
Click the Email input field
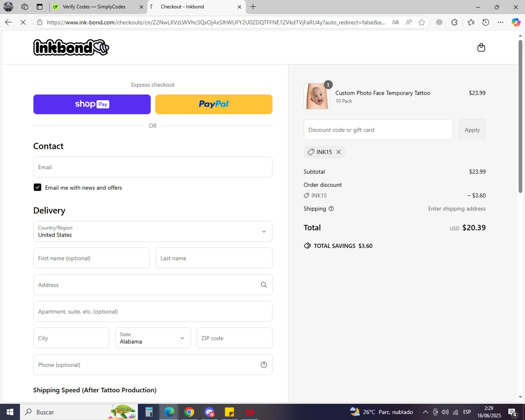[x=153, y=167]
